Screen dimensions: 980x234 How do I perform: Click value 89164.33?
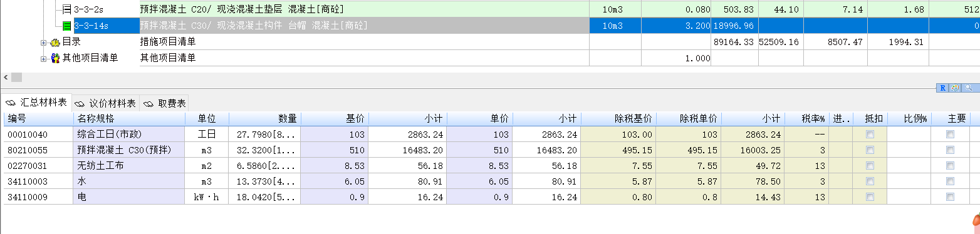733,43
